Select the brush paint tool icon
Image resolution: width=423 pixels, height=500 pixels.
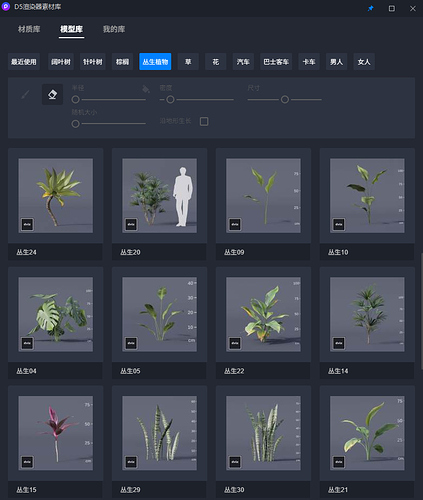25,95
